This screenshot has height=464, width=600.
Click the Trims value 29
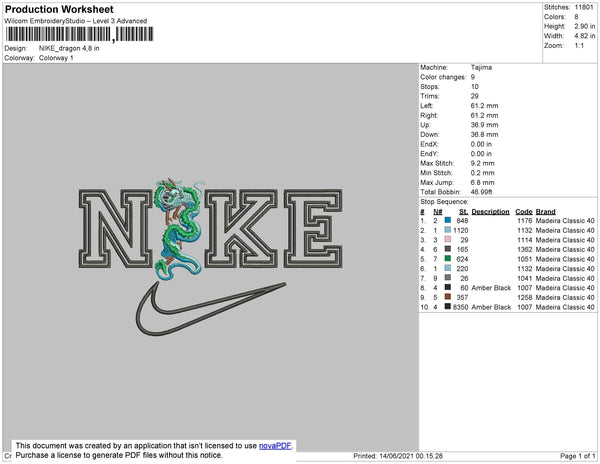[474, 96]
